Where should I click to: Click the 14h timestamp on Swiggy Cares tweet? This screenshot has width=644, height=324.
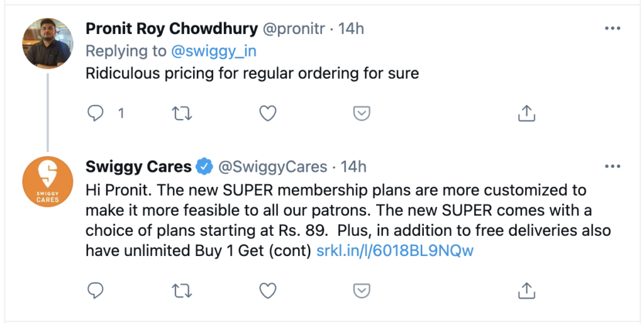pos(353,167)
